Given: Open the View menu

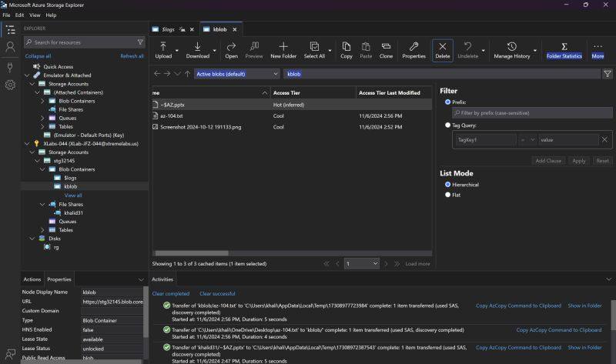Looking at the screenshot, I should pos(35,15).
